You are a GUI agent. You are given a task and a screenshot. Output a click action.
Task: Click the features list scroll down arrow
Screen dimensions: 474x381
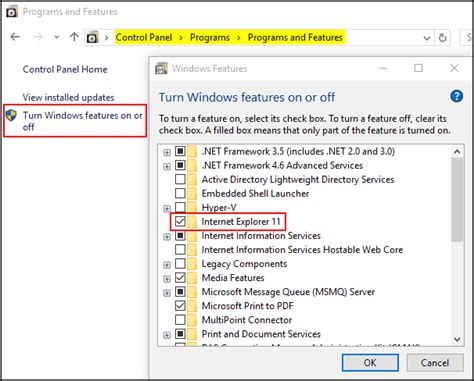pyautogui.click(x=457, y=339)
